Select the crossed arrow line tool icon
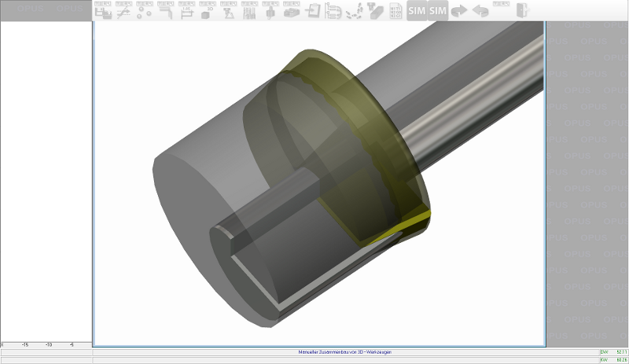629x364 pixels. [123, 10]
